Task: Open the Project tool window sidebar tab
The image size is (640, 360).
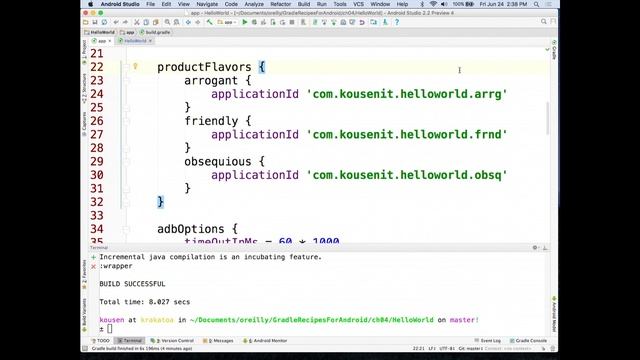Action: (x=84, y=51)
